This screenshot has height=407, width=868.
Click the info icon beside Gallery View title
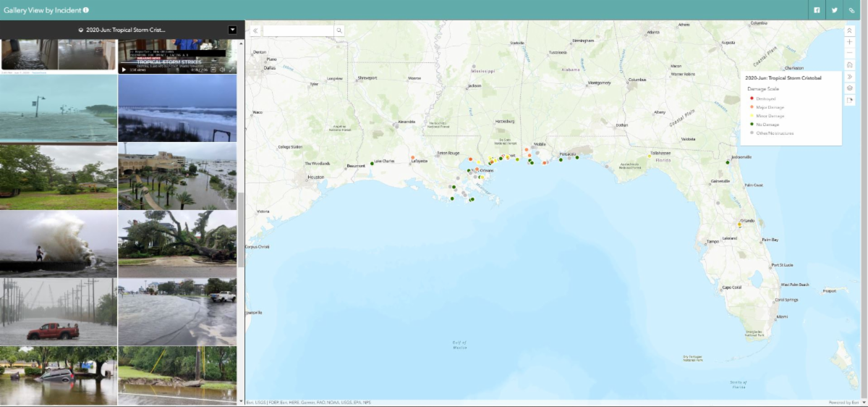86,10
